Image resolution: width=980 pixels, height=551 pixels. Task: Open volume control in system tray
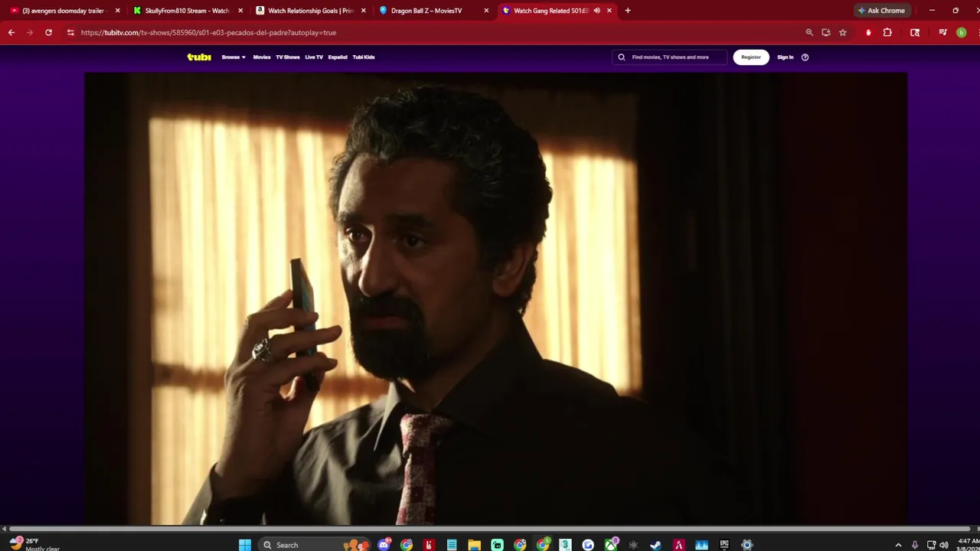(943, 545)
